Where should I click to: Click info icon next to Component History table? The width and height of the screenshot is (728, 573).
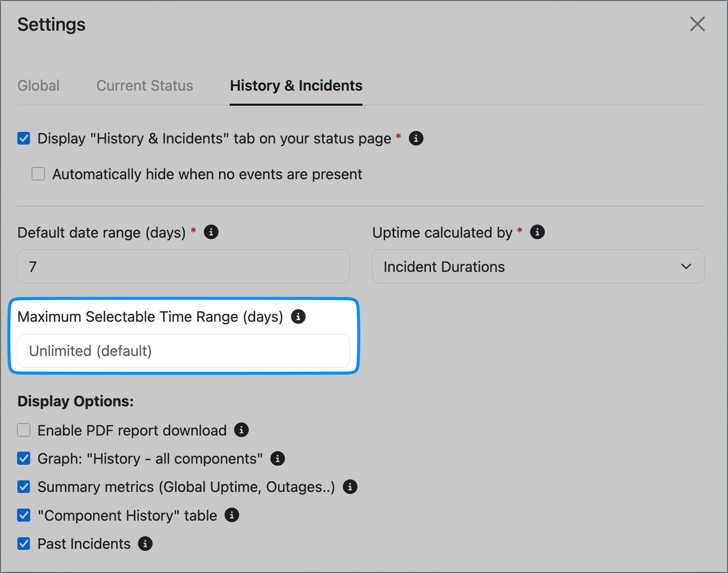point(232,515)
